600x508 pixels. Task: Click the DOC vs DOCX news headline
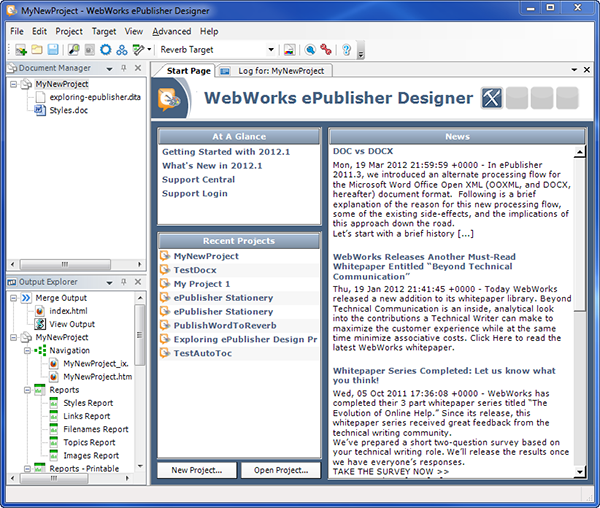[x=363, y=151]
